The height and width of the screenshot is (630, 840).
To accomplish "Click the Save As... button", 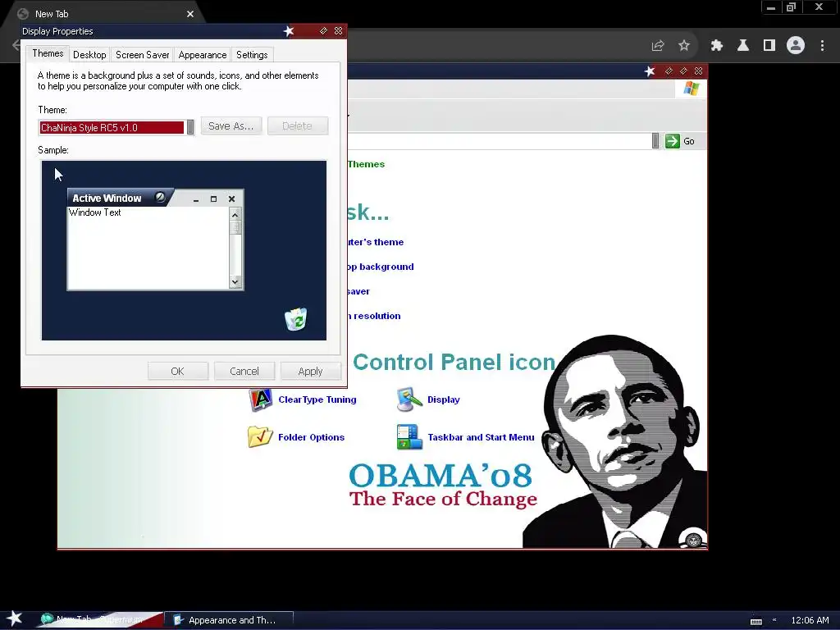I will tap(231, 126).
